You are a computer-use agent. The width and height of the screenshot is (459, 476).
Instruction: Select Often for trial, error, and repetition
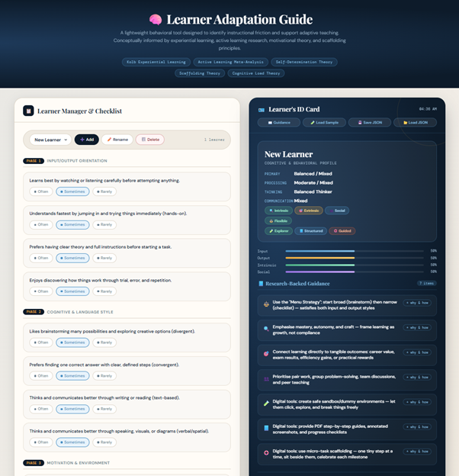(41, 291)
